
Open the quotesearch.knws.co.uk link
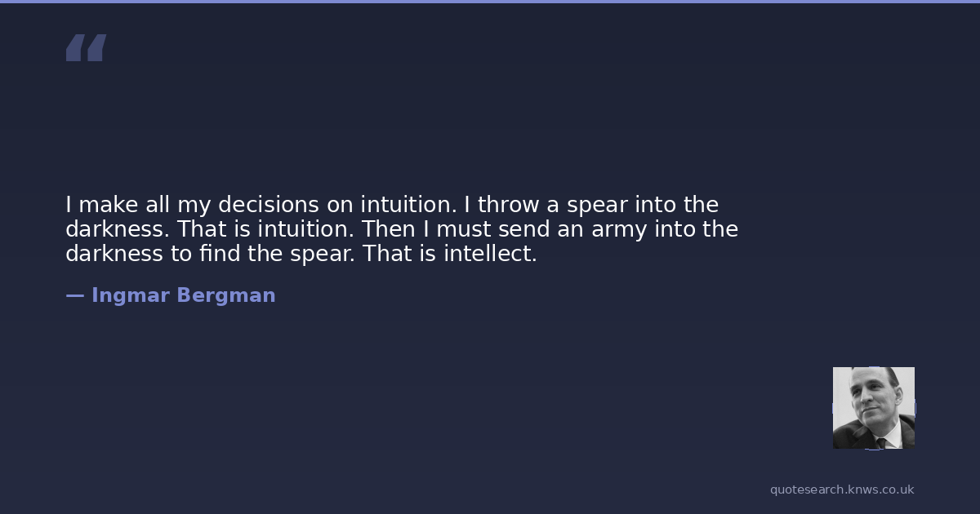coord(841,490)
